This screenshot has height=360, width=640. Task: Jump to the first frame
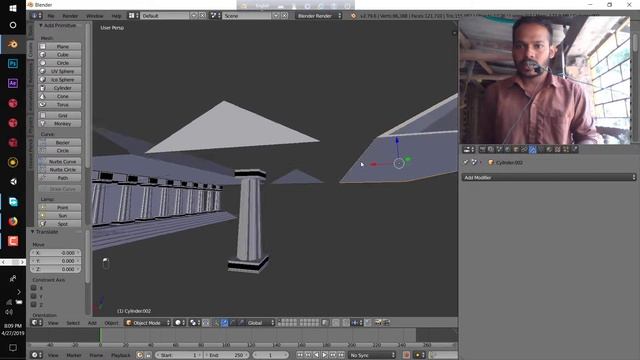pyautogui.click(x=300, y=355)
